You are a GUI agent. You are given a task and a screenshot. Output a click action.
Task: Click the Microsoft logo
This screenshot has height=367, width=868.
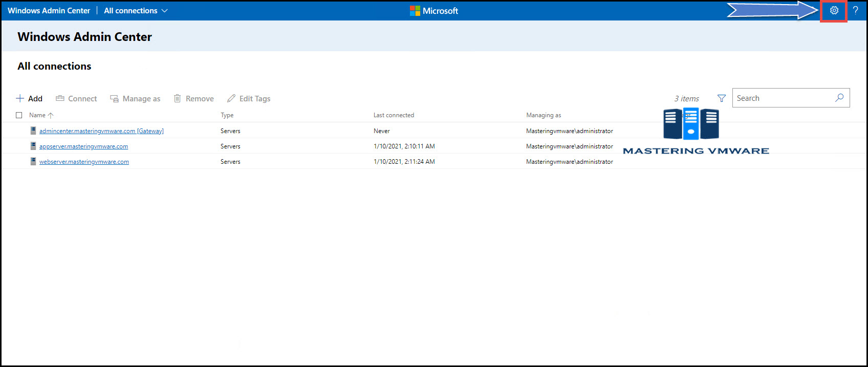click(434, 11)
